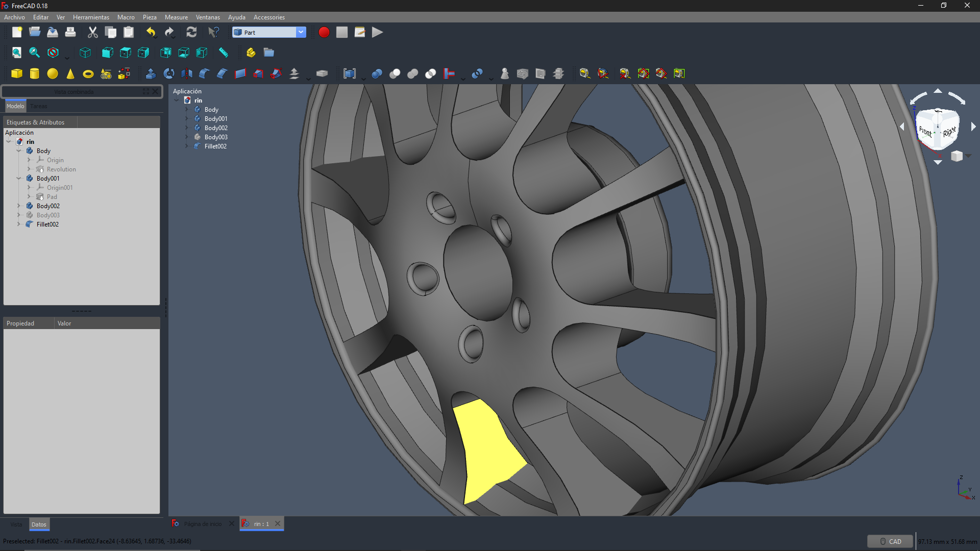Start macro recording with red button
The image size is (980, 551).
pos(324,32)
